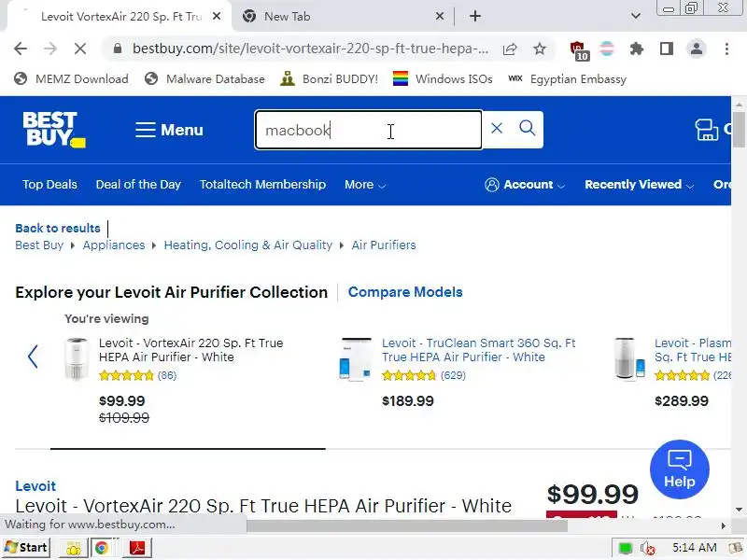Viewport: 747px width, 560px height.
Task: Open the Chrome extensions puzzle icon
Action: (x=637, y=49)
